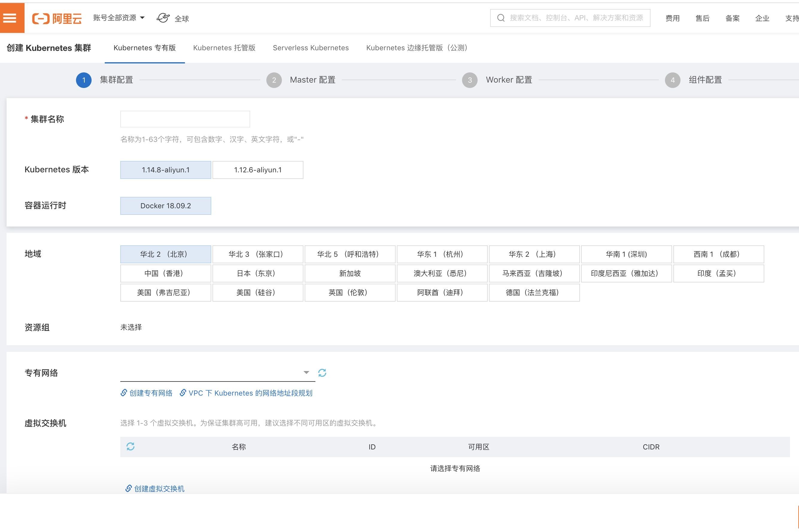Click step 4 组件配置
The image size is (799, 532).
[693, 80]
